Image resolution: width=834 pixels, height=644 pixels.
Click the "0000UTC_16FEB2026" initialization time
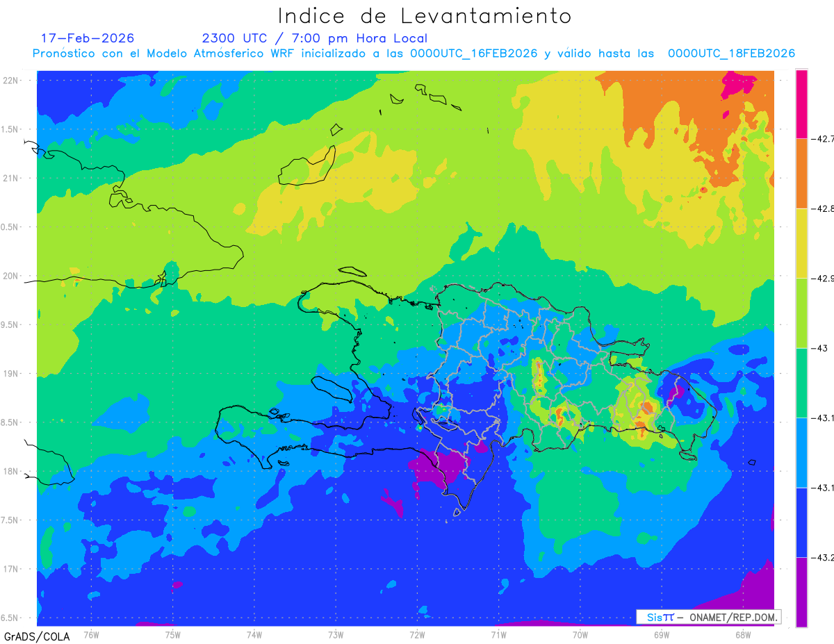point(474,53)
